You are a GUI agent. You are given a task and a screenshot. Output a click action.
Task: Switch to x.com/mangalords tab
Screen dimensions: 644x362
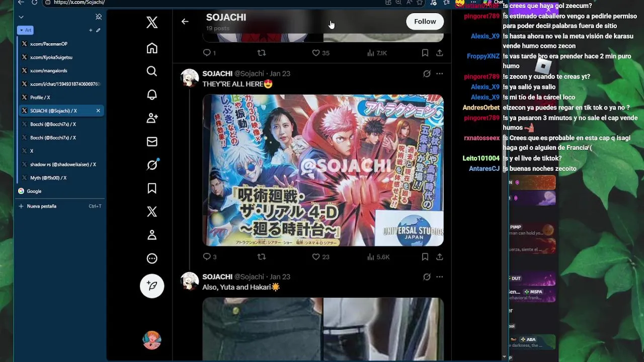point(61,71)
